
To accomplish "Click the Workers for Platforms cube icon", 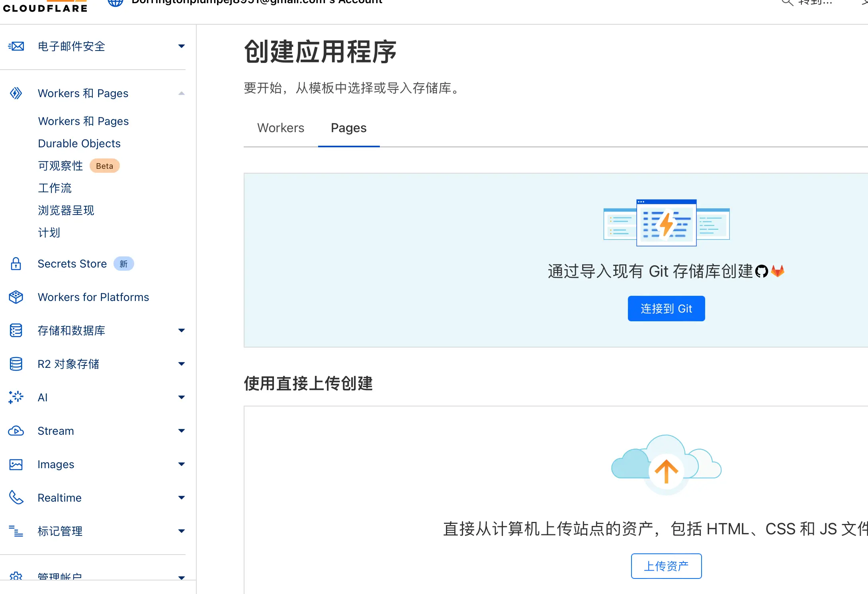I will click(16, 297).
